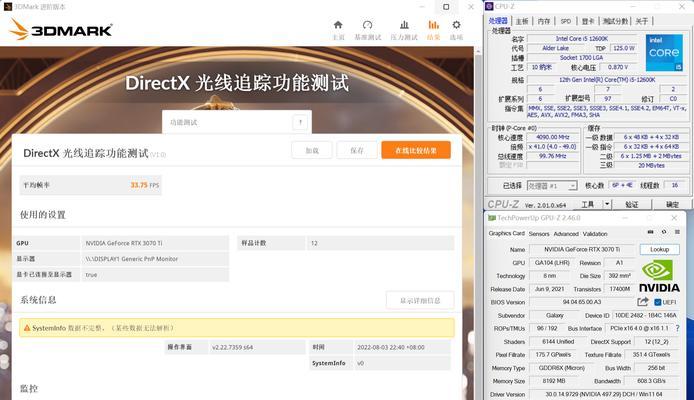Click the 验证 button in CPU-Z

coord(632,204)
